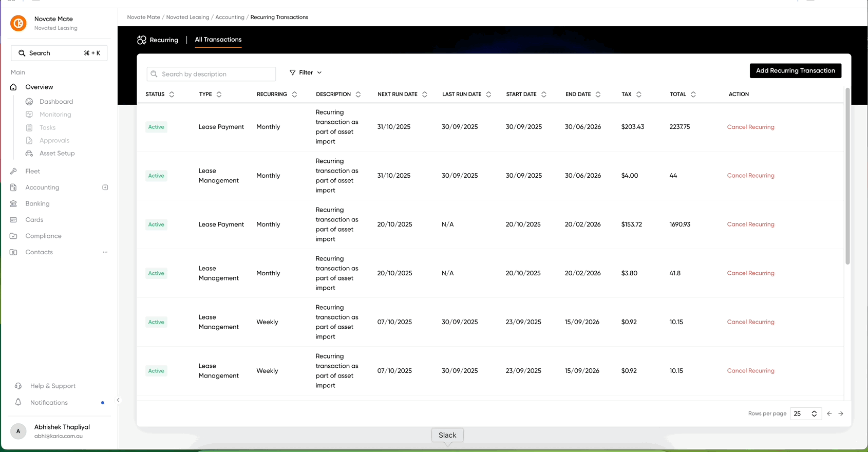Click the Novate Mate orange logo icon
Screen dimensions: 868x452
click(18, 23)
